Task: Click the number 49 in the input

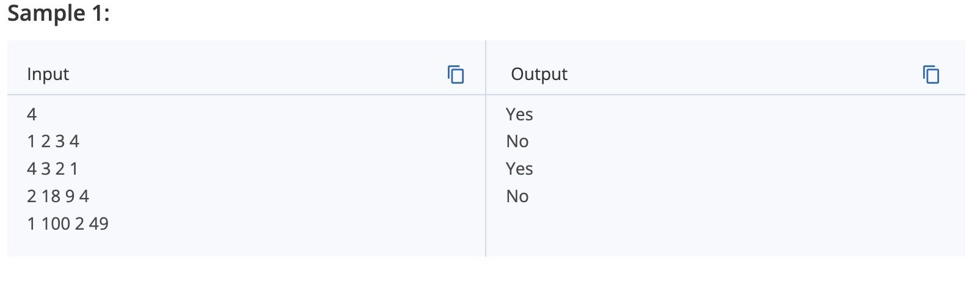Action: 98,224
